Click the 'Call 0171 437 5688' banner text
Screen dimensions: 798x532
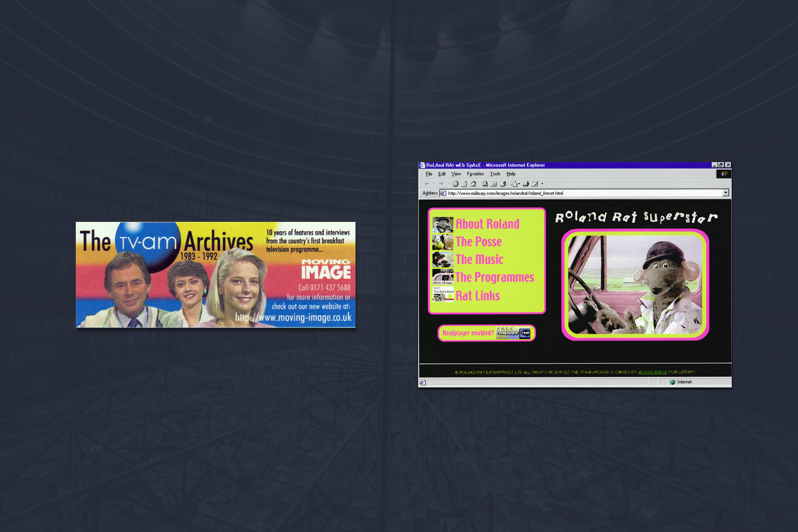point(324,287)
